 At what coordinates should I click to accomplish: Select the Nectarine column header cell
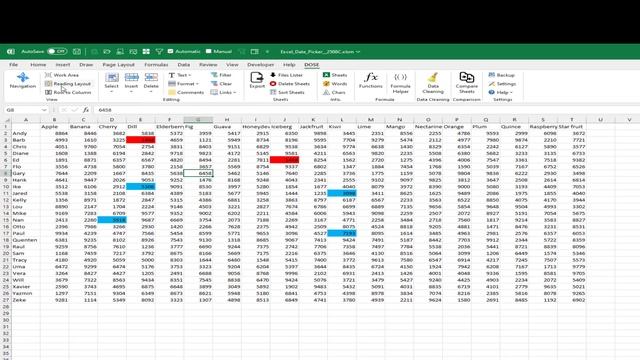click(428, 127)
